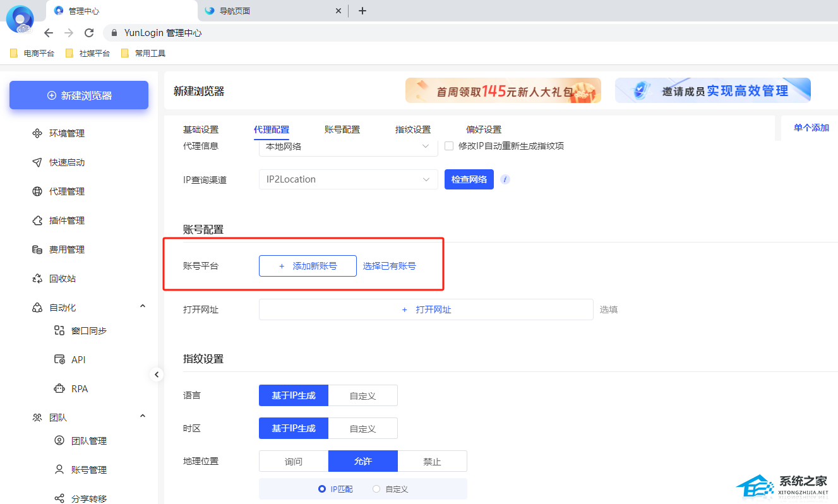
Task: Click the RPA robot icon
Action: tap(59, 388)
